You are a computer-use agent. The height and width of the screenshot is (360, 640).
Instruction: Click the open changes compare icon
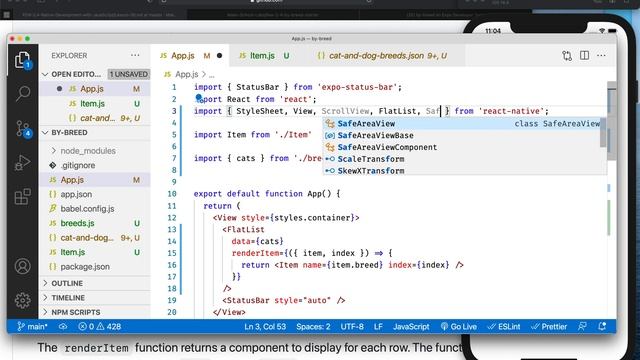point(567,56)
